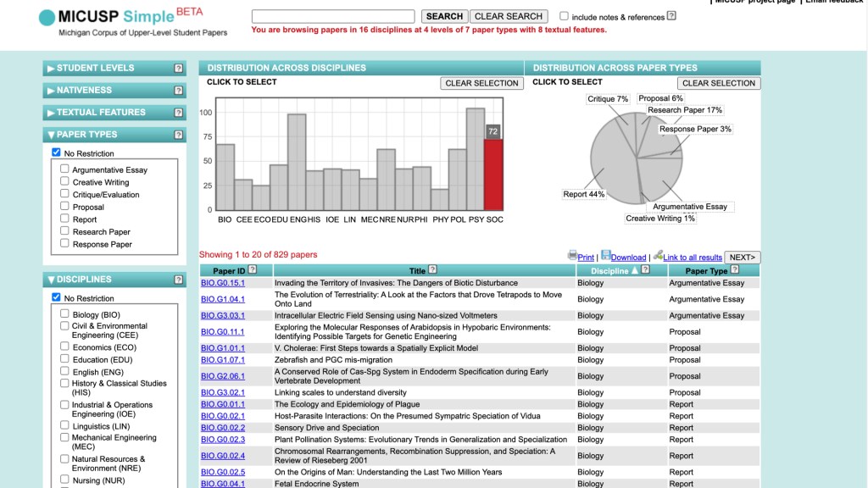The height and width of the screenshot is (488, 868).
Task: Click the help icon beside Nativeness
Action: [x=178, y=91]
